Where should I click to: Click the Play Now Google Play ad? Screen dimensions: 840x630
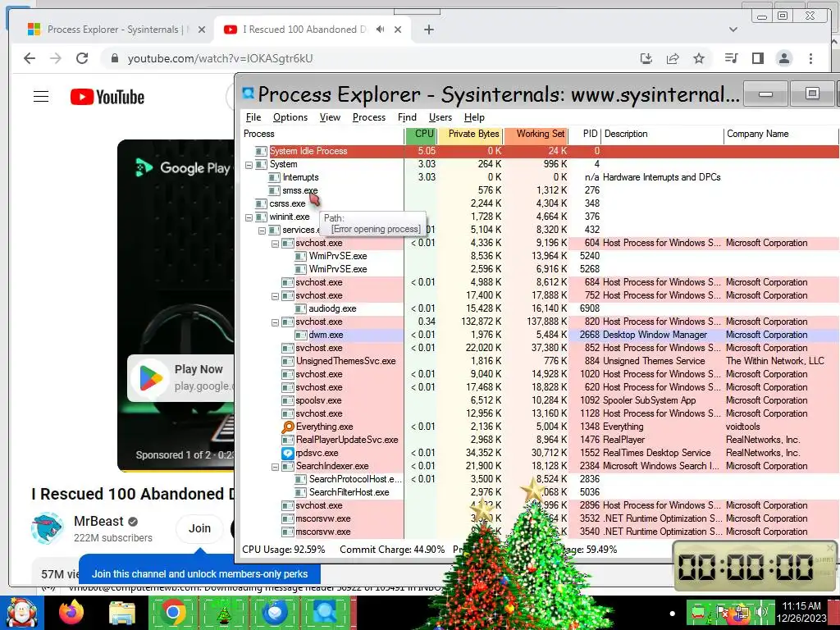pyautogui.click(x=181, y=377)
